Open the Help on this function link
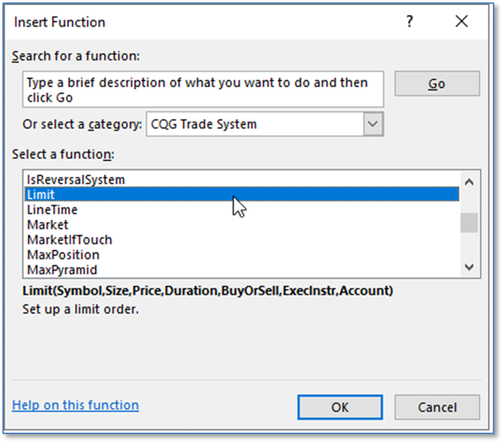Image resolution: width=504 pixels, height=443 pixels. coord(75,405)
